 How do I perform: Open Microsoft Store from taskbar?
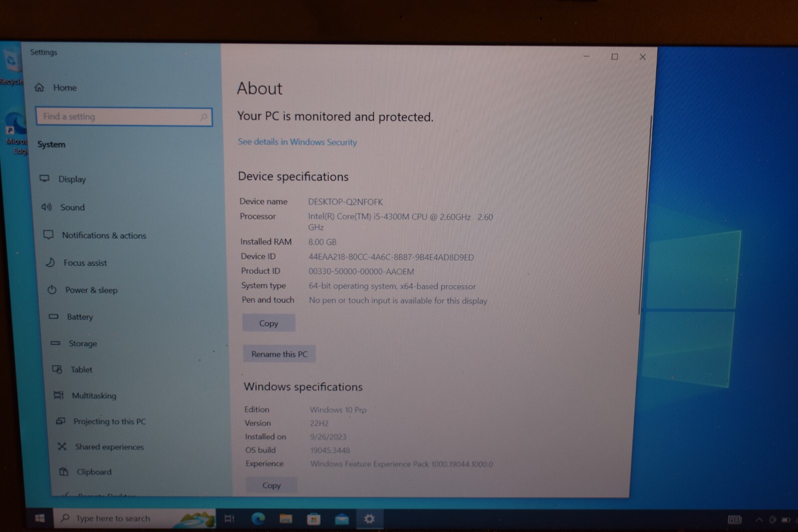(314, 519)
